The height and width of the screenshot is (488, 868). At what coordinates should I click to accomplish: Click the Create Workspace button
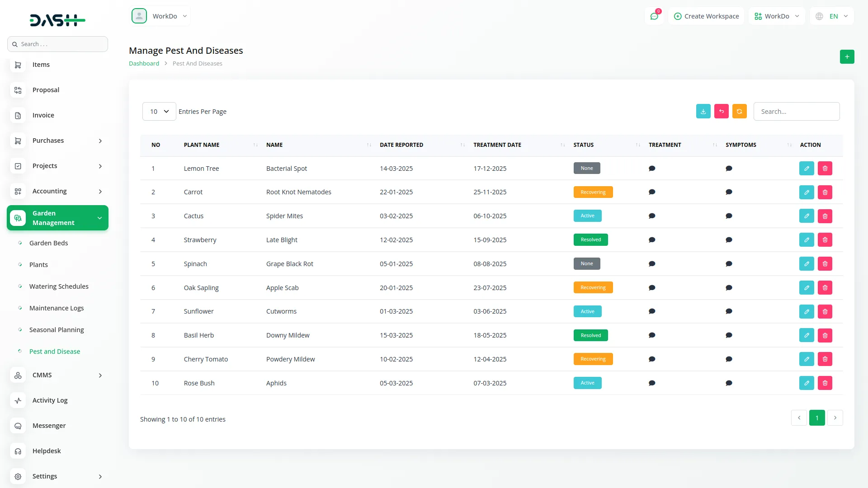tap(706, 16)
